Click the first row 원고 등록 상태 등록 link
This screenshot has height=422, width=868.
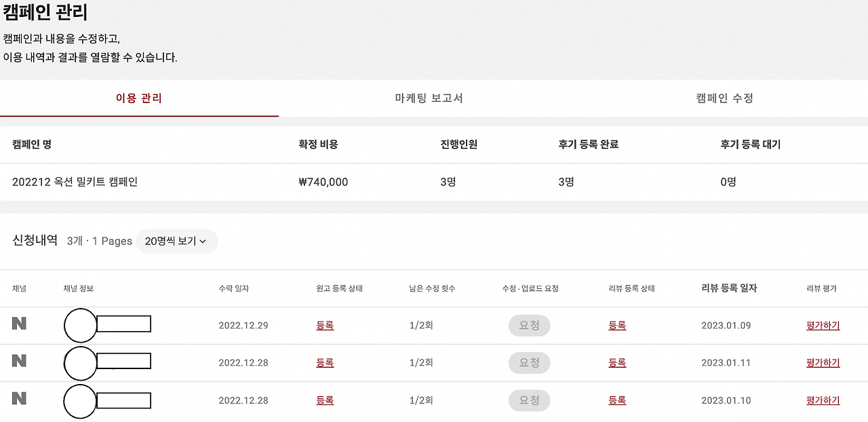point(325,325)
